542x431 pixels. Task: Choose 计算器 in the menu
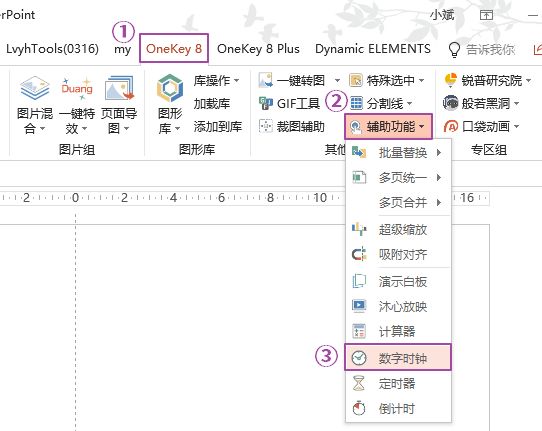[398, 331]
